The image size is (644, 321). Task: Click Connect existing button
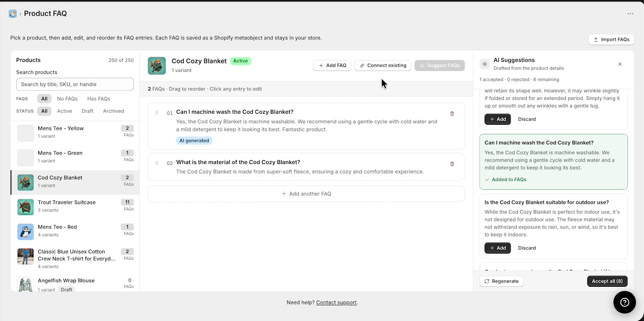coord(383,65)
